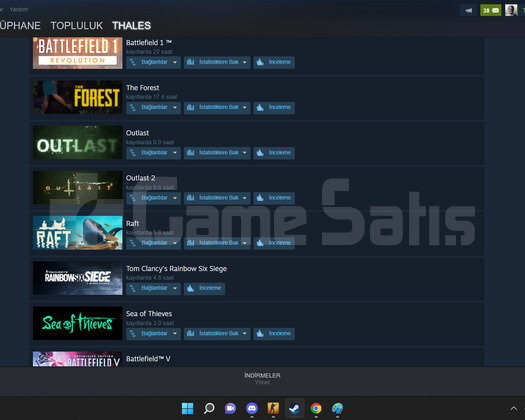
Task: Open İstatistiklere Bak dropdown for Raft
Action: (217, 243)
